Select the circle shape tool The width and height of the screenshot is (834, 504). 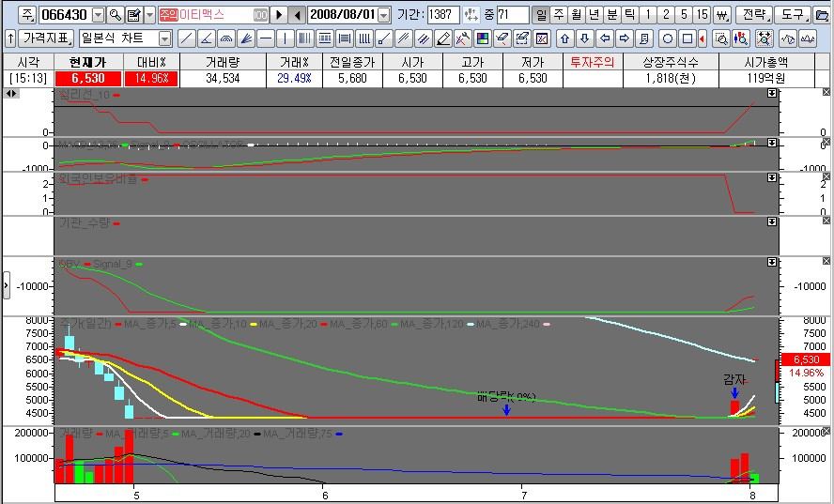tap(668, 38)
